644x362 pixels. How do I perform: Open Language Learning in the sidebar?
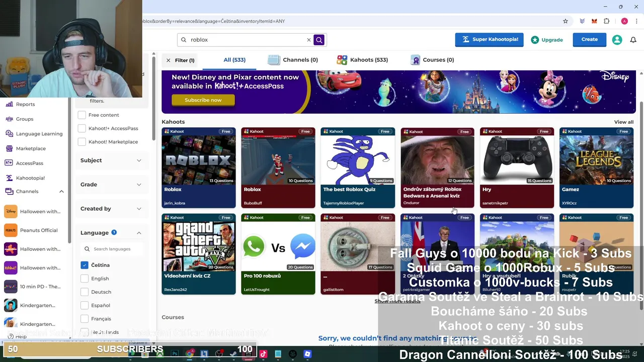coord(39,134)
